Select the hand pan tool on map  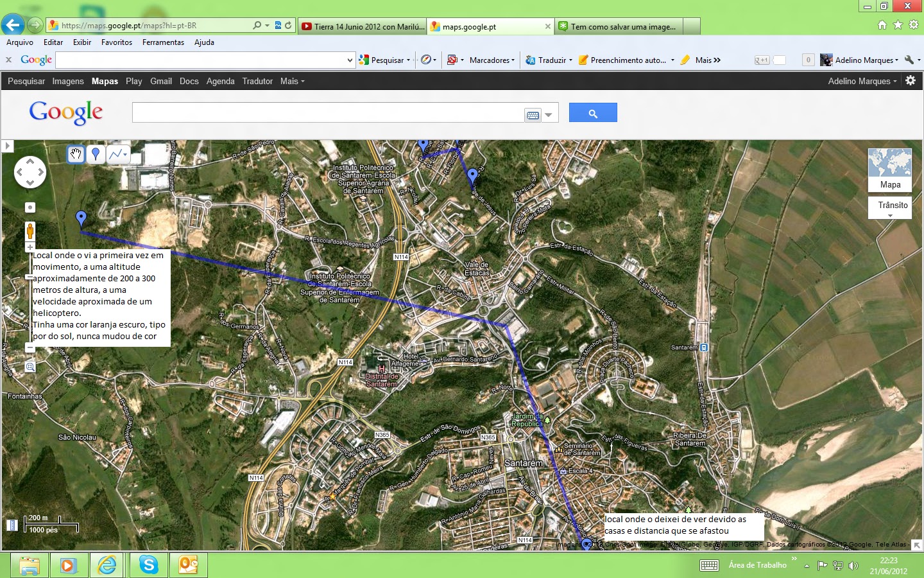(76, 154)
